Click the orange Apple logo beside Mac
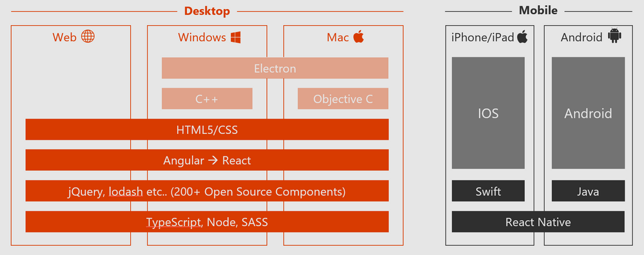Image resolution: width=644 pixels, height=255 pixels. [358, 37]
